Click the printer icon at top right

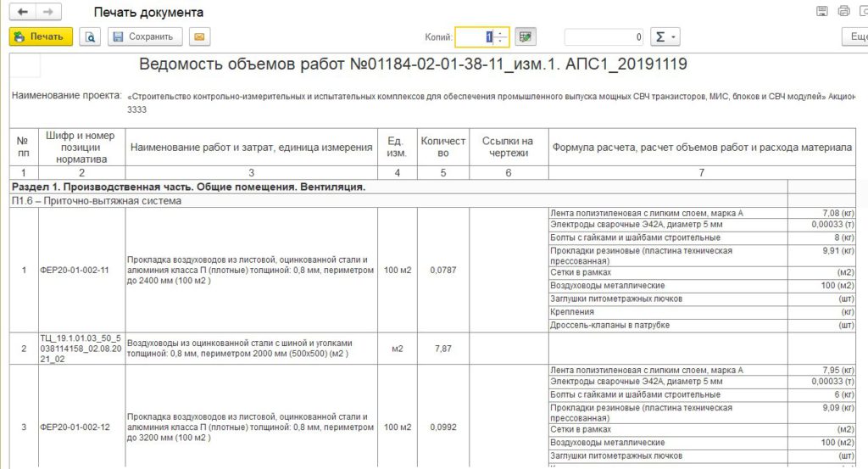click(x=843, y=11)
